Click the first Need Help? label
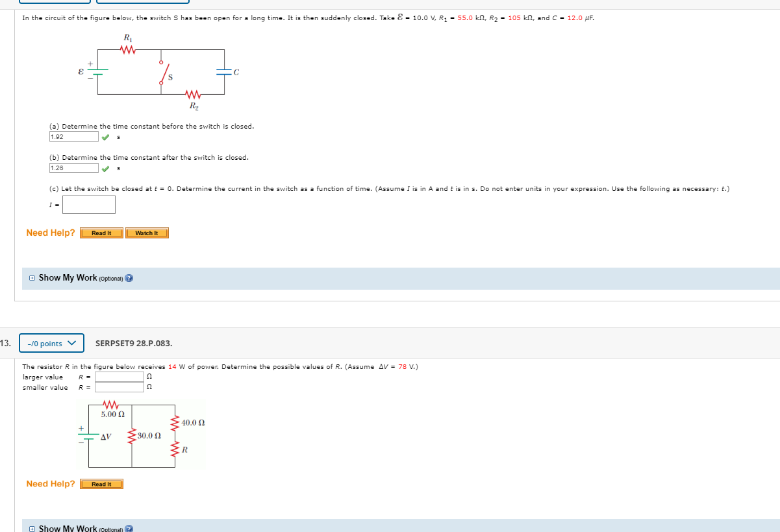Screen dimensions: 780x532 [x=51, y=233]
